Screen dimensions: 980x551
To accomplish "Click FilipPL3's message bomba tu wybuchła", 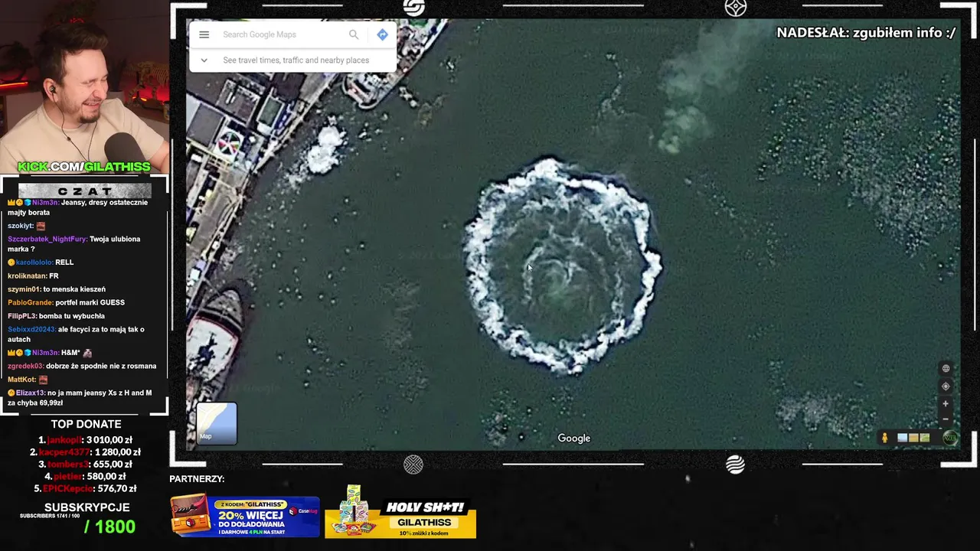I will pos(73,315).
